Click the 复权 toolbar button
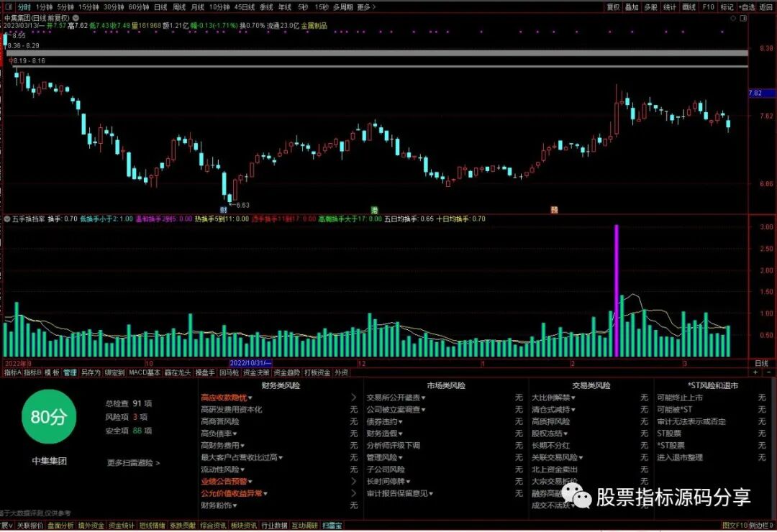777x532 pixels. pos(613,7)
